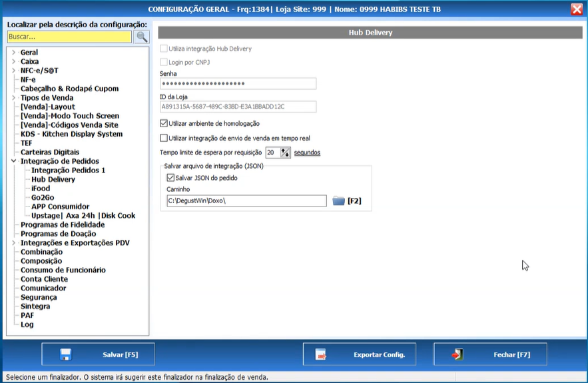Toggle Utiliza integração Hub Delivery checkbox

[x=164, y=49]
